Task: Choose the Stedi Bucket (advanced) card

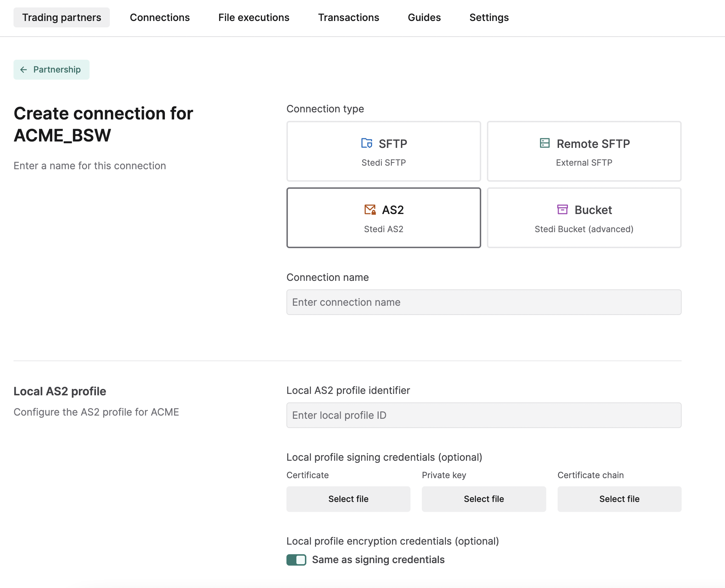Action: (584, 218)
